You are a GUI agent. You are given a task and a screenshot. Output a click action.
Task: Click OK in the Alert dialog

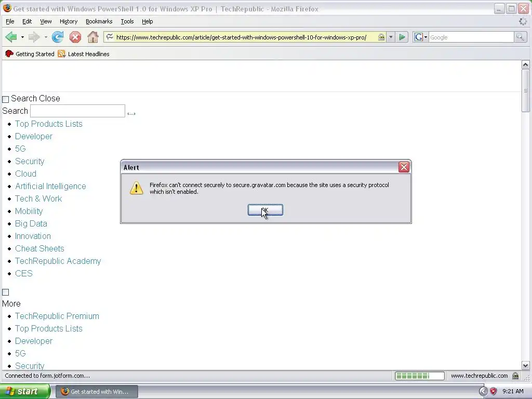265,210
